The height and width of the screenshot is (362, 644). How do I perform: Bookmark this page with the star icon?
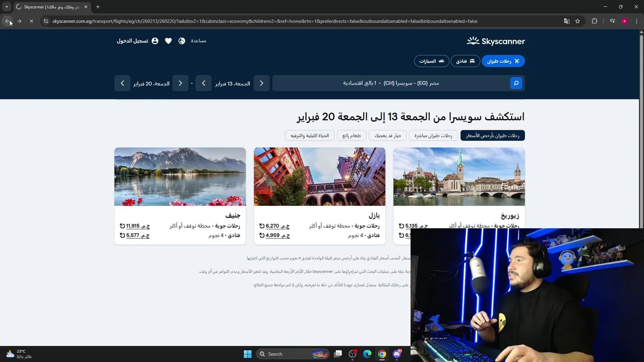coord(578,21)
